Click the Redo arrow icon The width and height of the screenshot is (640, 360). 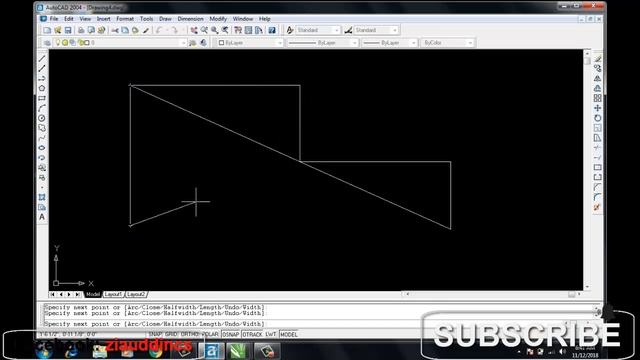coord(174,30)
